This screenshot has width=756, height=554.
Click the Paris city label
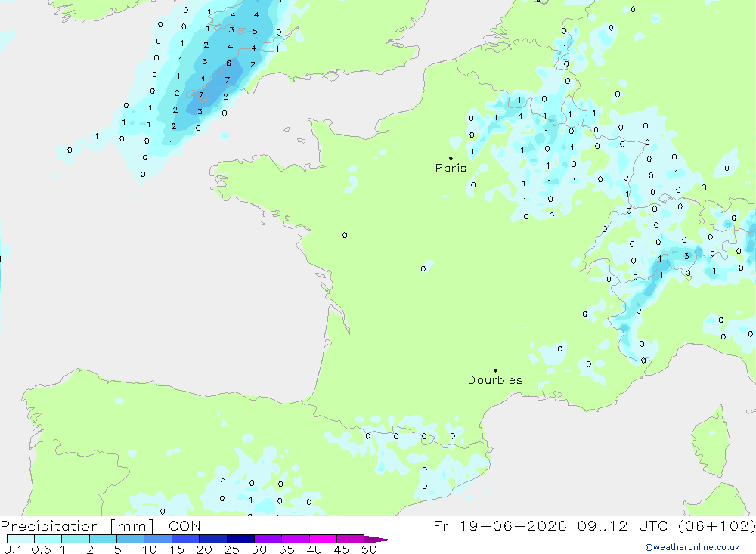point(451,168)
